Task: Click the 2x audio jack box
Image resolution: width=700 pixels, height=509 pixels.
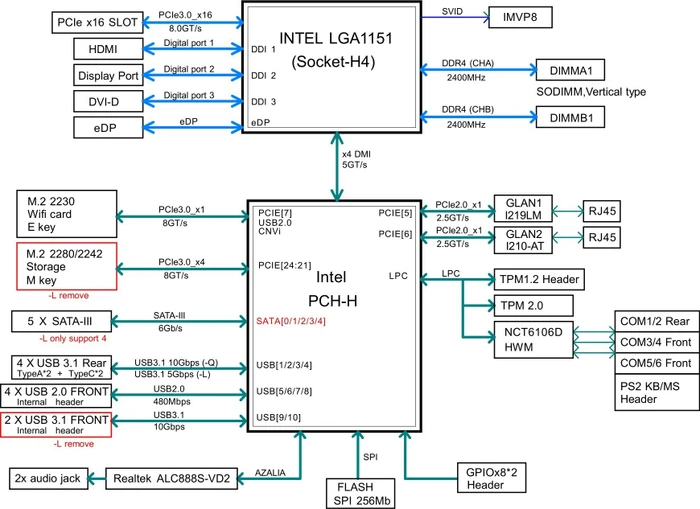Action: pos(48,479)
